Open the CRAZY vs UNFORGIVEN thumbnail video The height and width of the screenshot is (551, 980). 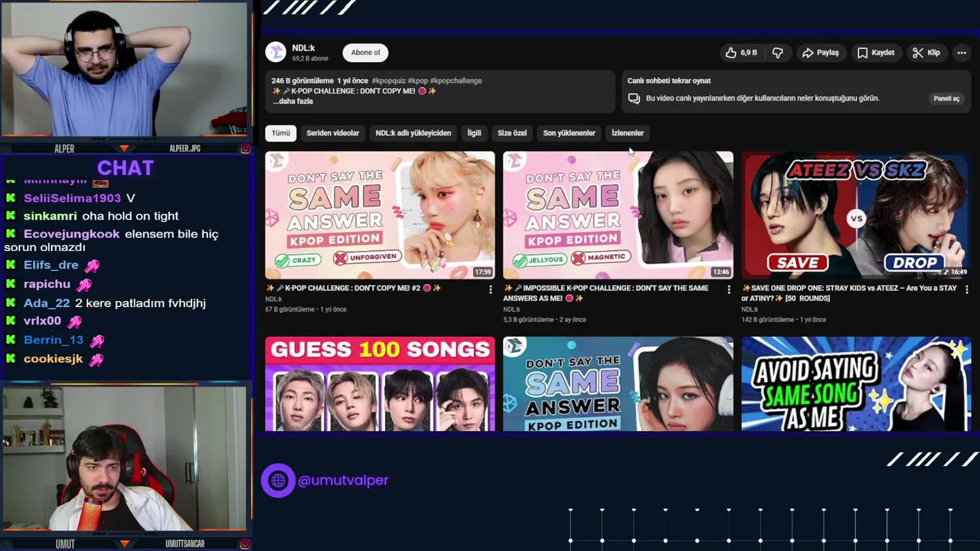(x=380, y=215)
